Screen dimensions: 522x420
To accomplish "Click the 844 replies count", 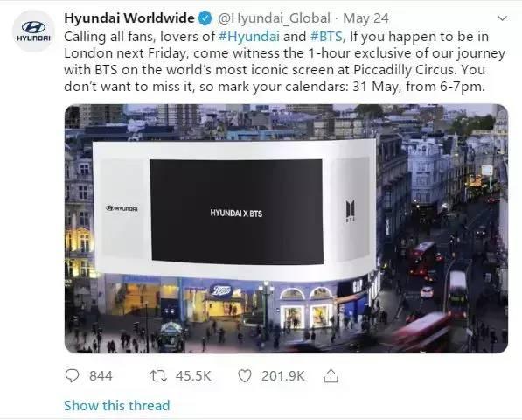I will click(x=101, y=376).
